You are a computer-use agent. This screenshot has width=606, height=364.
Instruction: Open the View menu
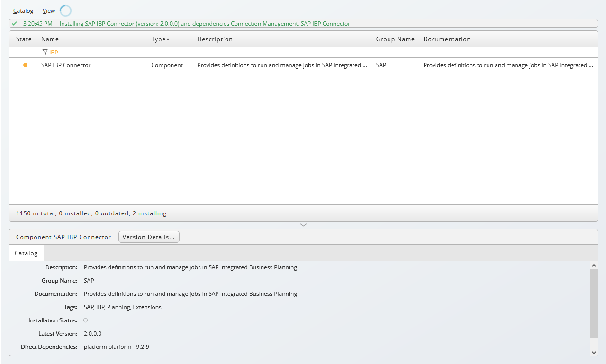(x=48, y=10)
